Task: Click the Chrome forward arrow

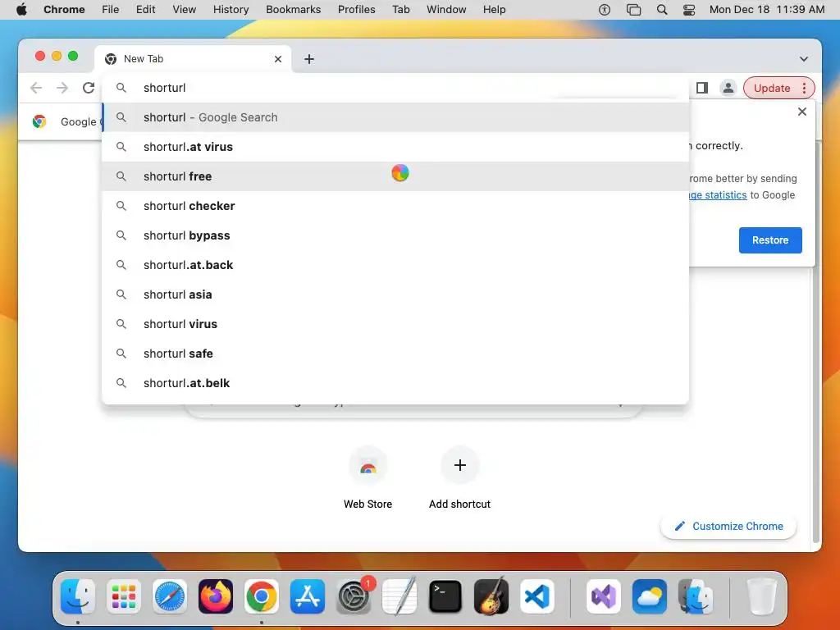Action: 62,88
